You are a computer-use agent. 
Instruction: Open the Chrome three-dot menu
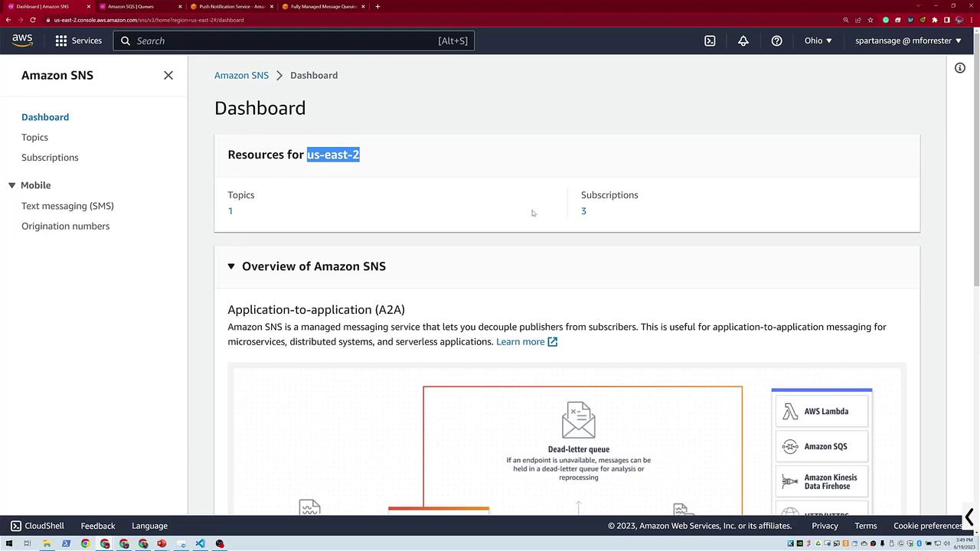point(972,20)
